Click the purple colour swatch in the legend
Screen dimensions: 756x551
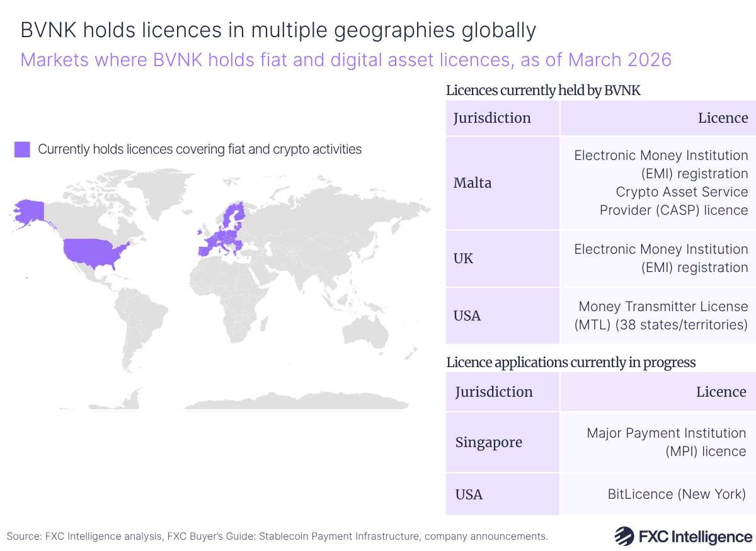tap(22, 150)
